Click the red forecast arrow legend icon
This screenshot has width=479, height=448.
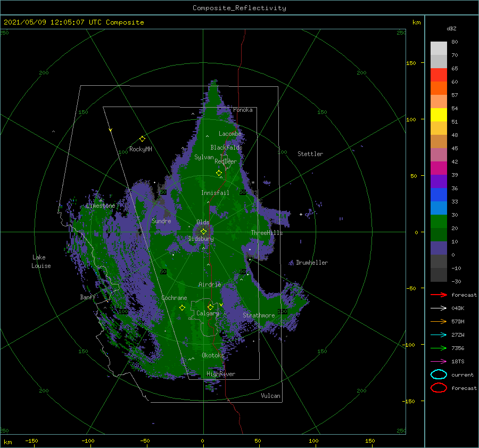439,295
